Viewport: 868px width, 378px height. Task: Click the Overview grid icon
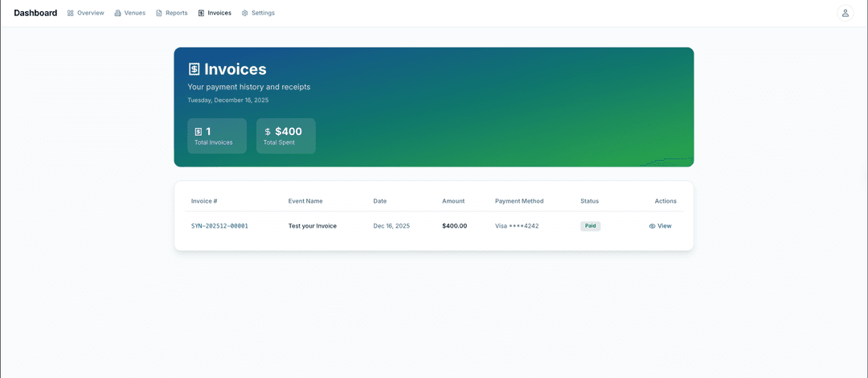pos(70,13)
